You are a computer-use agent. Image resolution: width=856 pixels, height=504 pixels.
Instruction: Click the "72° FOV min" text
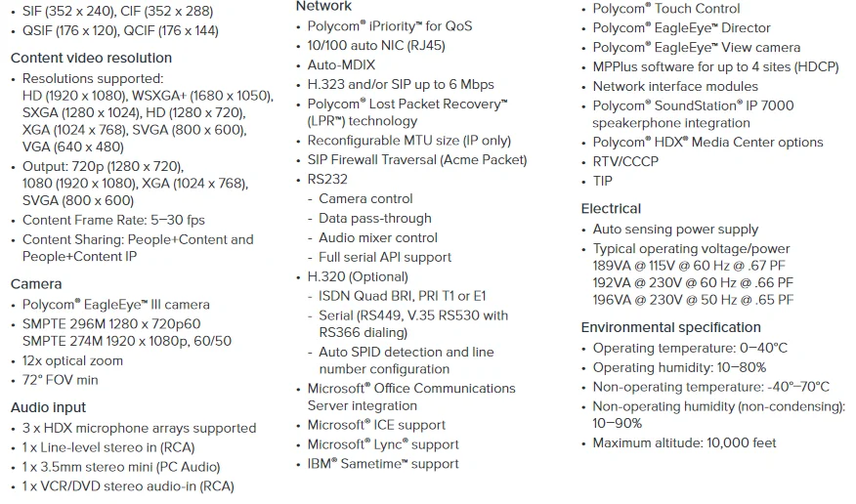[x=60, y=380]
